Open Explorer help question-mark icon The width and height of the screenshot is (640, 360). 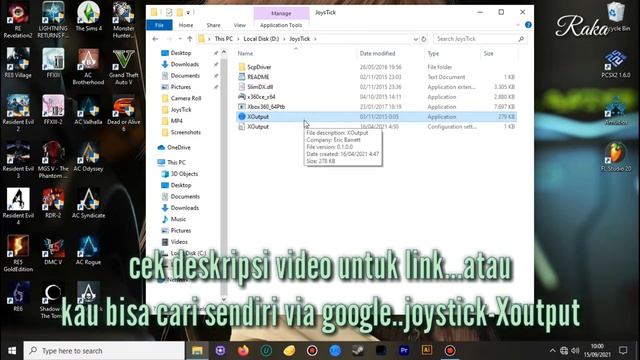point(528,25)
